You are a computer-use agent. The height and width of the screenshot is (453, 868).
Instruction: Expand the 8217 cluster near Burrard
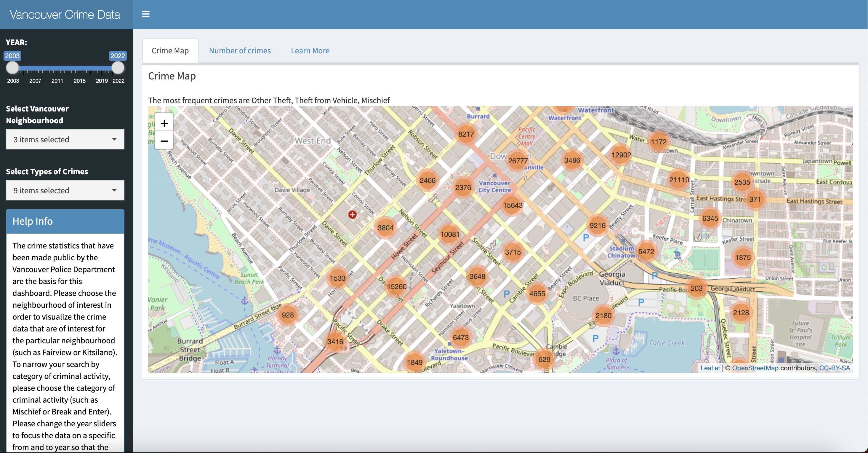click(x=466, y=134)
